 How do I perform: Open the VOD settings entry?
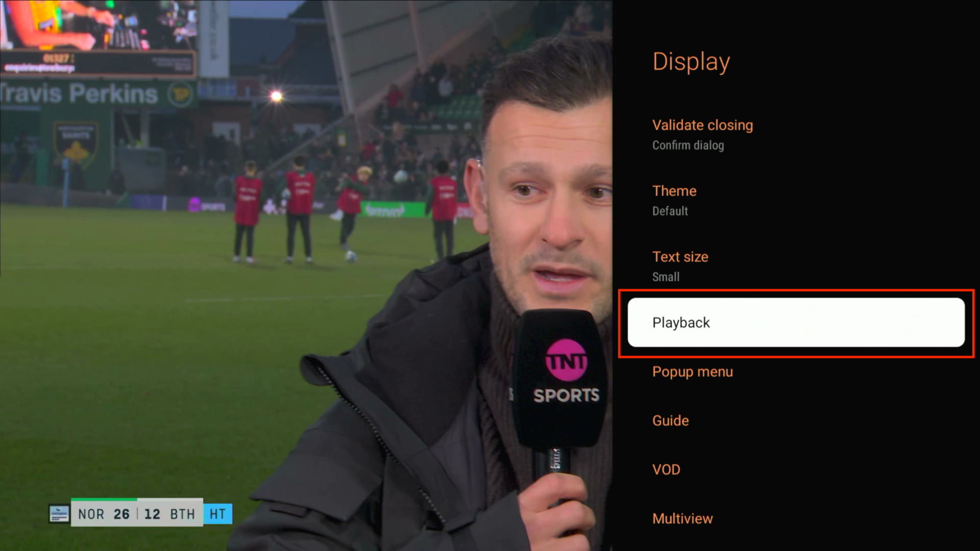[x=666, y=469]
